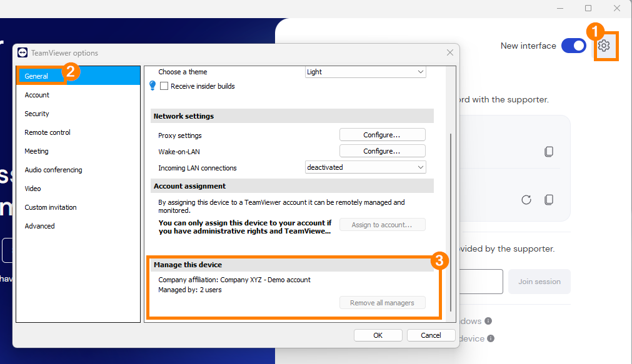Click the info icon next to 'dows' text
This screenshot has height=364, width=632.
[488, 321]
